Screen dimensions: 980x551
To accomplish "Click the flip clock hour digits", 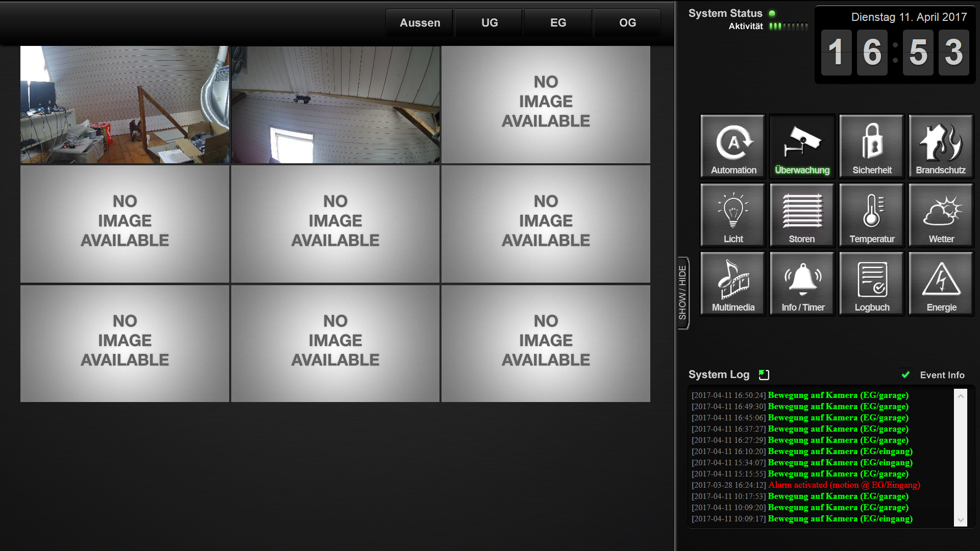I will tap(854, 52).
